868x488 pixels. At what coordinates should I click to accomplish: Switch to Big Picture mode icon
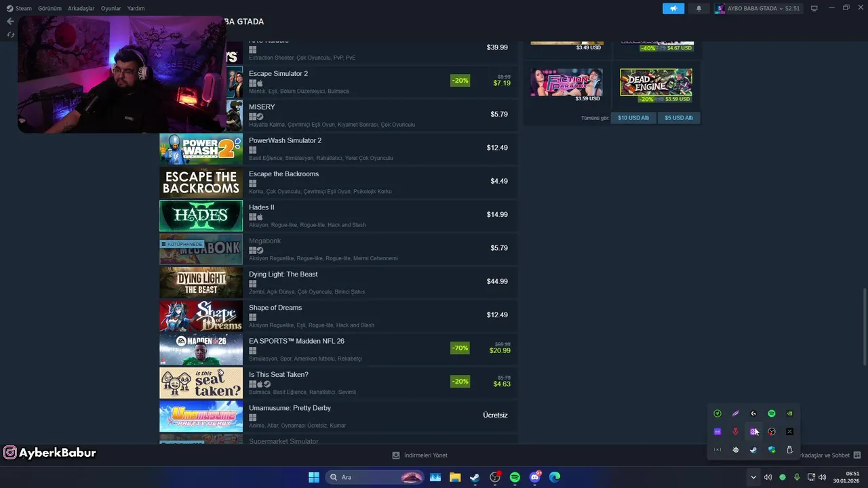pos(814,8)
